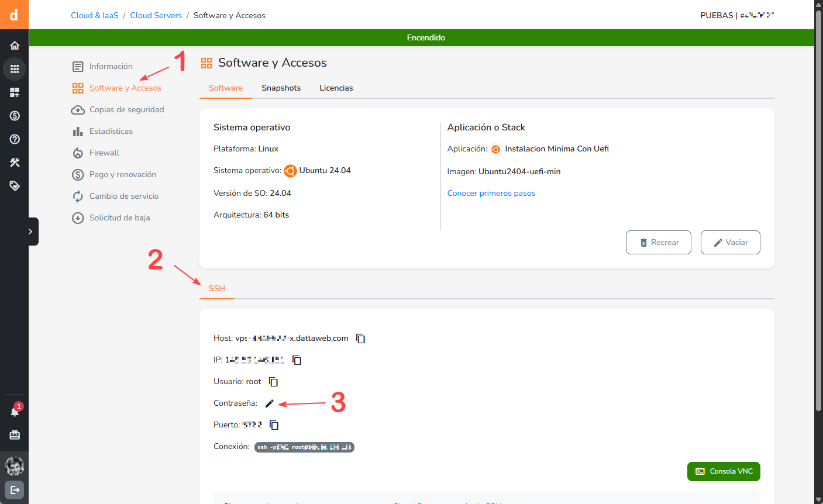The image size is (823, 504).
Task: Open Copias de seguridad menu item
Action: point(126,109)
